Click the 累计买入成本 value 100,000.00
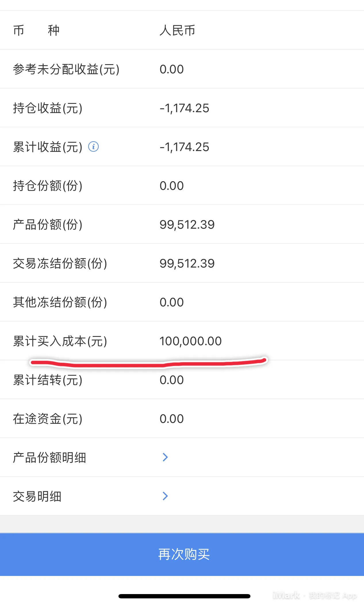 [190, 341]
